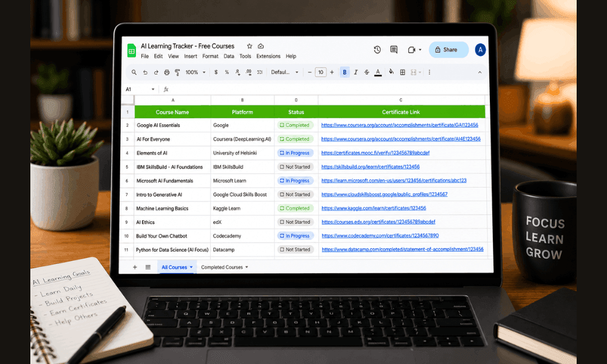Open the Data menu

click(229, 56)
